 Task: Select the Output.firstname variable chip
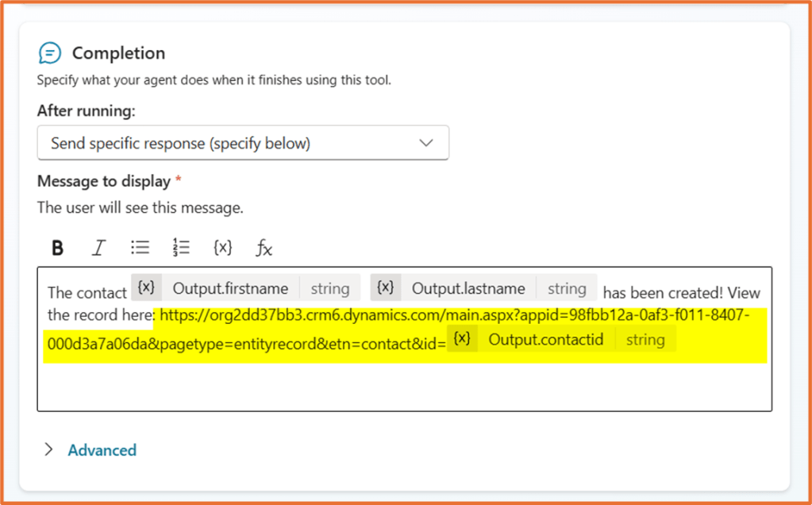tap(230, 287)
